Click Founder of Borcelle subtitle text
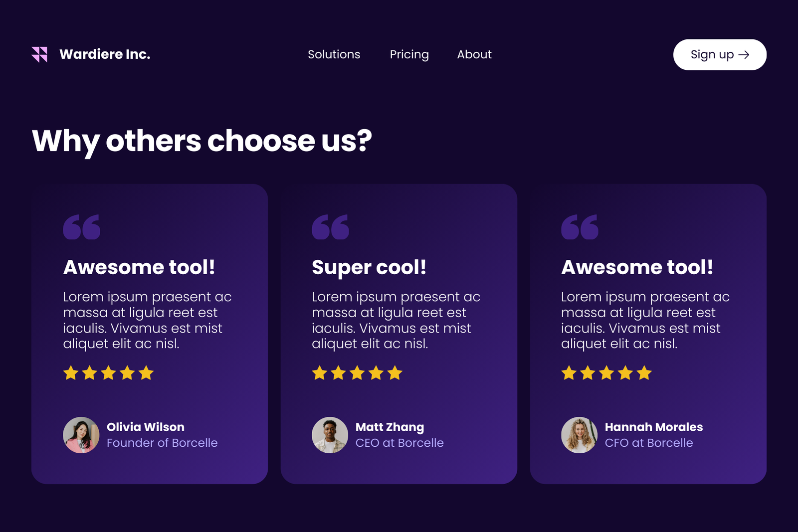This screenshot has height=532, width=798. pyautogui.click(x=162, y=443)
